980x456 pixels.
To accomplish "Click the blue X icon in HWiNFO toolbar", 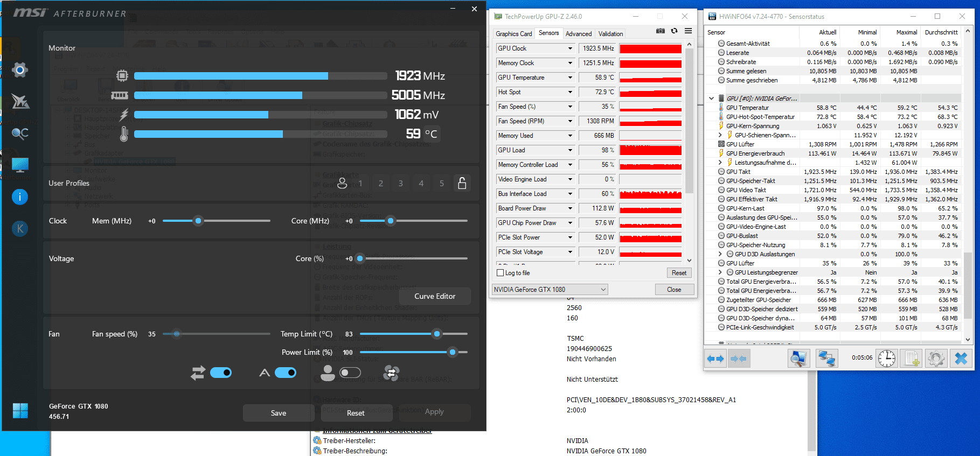I will [x=961, y=359].
